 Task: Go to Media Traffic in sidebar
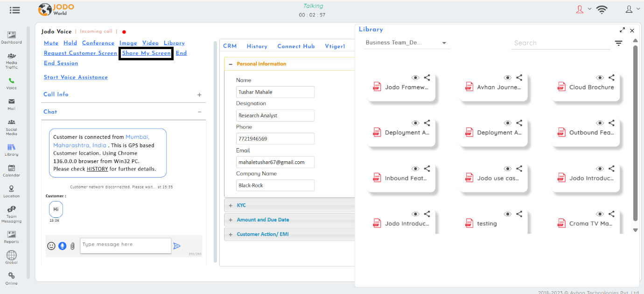click(11, 56)
